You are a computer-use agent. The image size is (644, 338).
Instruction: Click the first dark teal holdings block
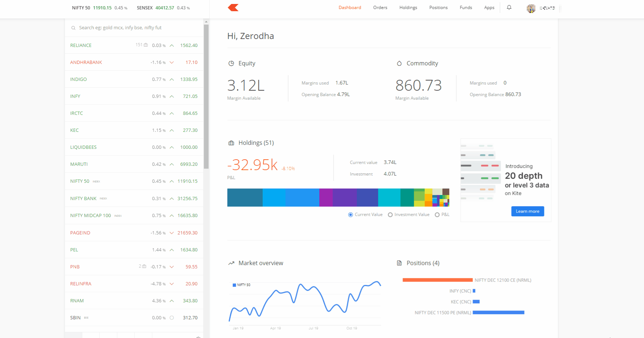pyautogui.click(x=245, y=198)
